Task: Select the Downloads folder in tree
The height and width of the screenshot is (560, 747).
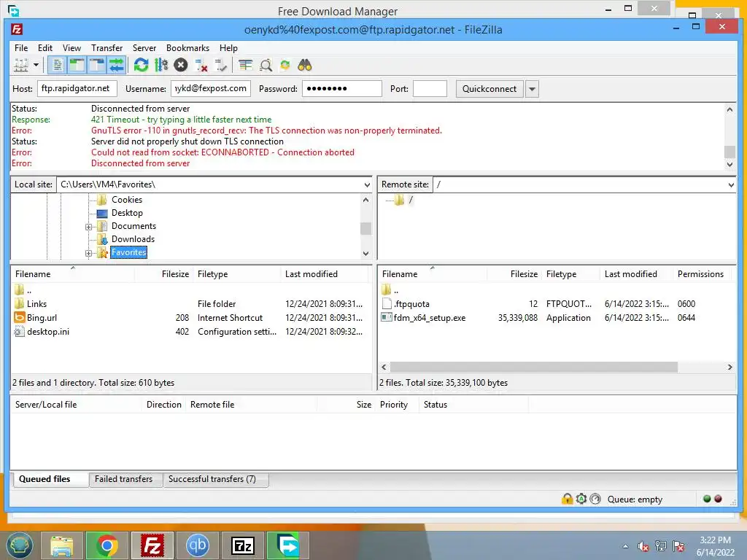Action: pos(133,239)
